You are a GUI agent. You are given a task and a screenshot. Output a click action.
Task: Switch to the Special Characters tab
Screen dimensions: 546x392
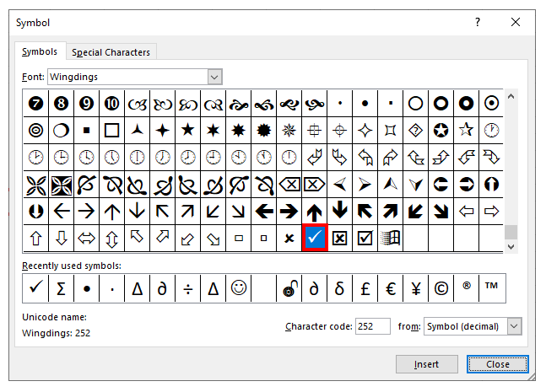point(111,52)
